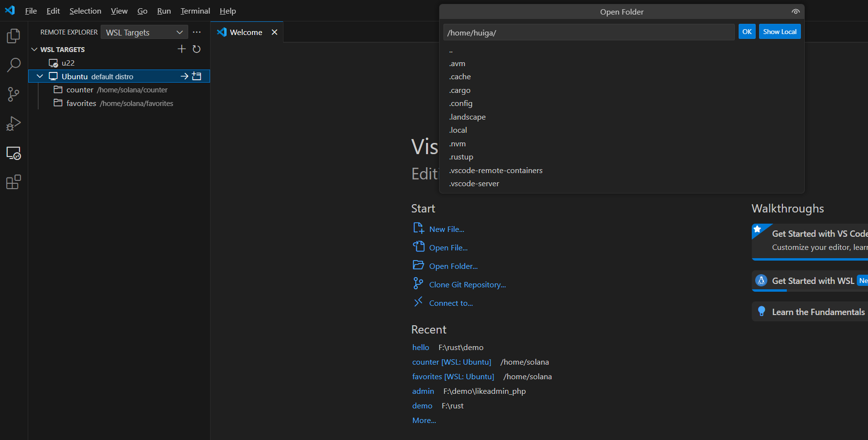Connect Ubuntu in new window icon
This screenshot has height=440, width=868.
197,76
